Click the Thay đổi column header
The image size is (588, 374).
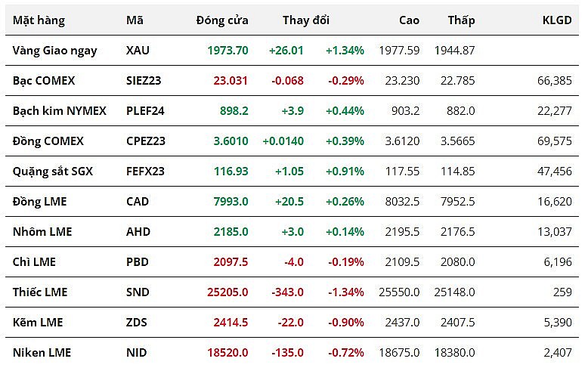pos(306,20)
